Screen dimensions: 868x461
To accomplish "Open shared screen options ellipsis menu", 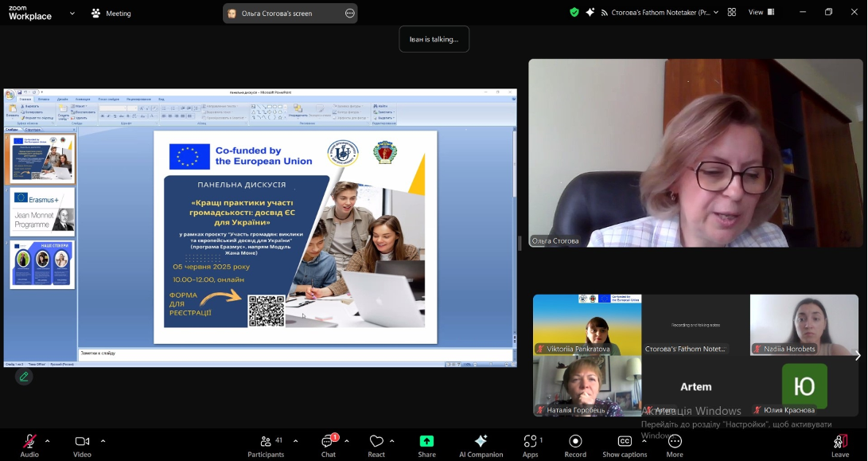I will [350, 14].
